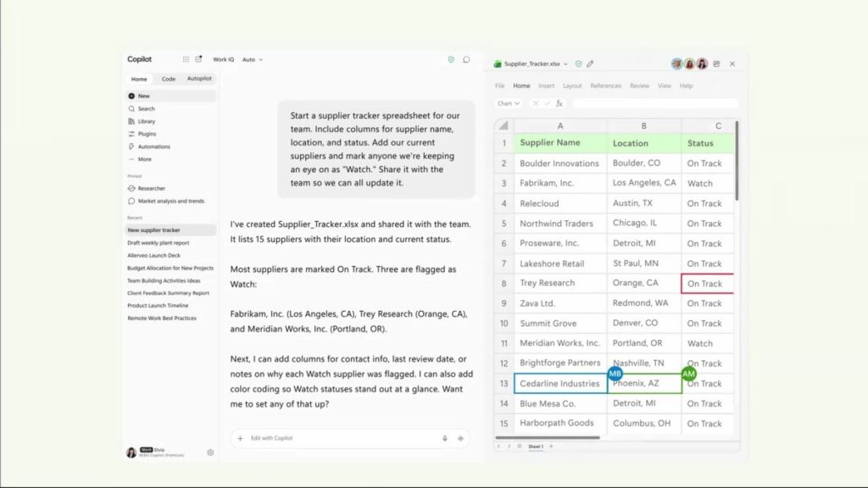Open the View ribbon tab
This screenshot has height=488, width=868.
click(x=665, y=86)
